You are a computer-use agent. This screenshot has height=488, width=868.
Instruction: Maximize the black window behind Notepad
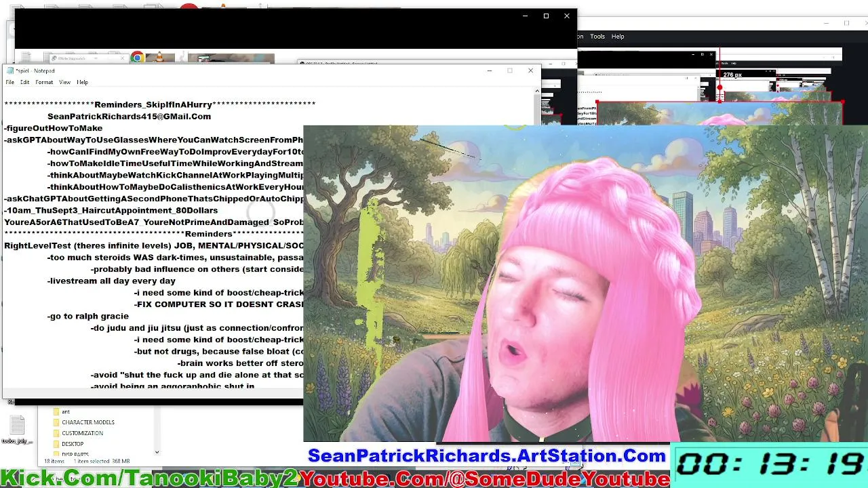[546, 16]
